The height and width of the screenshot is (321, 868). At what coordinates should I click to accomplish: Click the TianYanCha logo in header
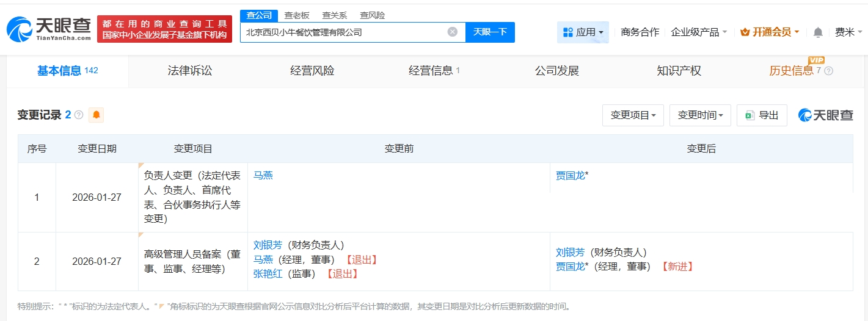pos(49,29)
